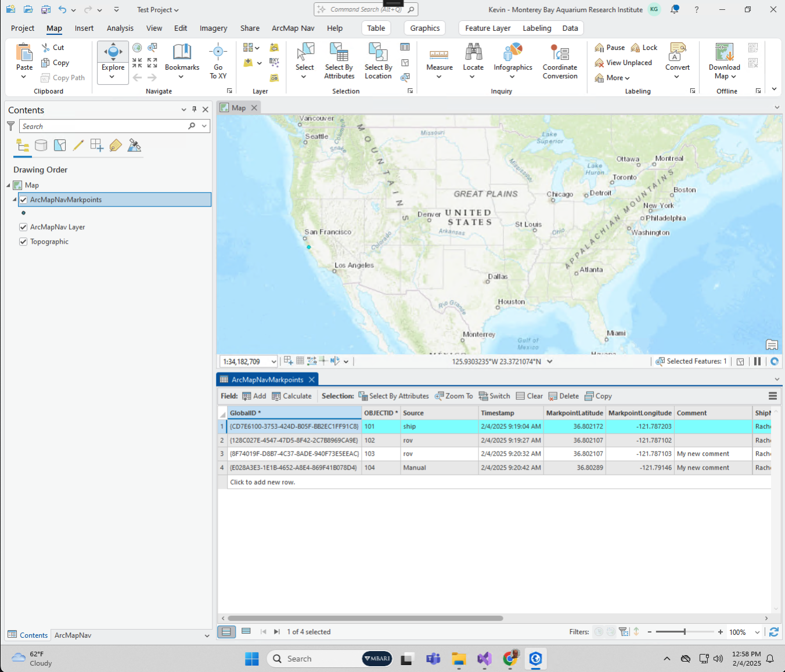Switch to the Analysis ribbon tab

coord(120,28)
